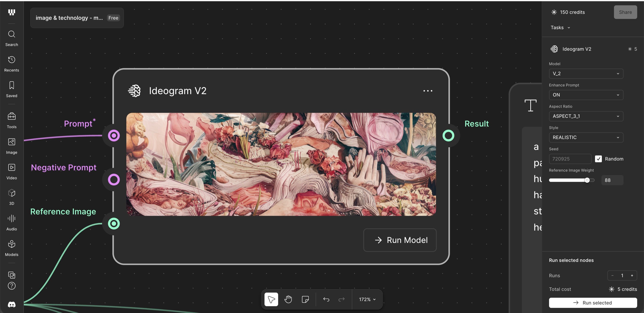Screen dimensions: 644x313
Task: Open the Video nodes category
Action: pos(12,172)
